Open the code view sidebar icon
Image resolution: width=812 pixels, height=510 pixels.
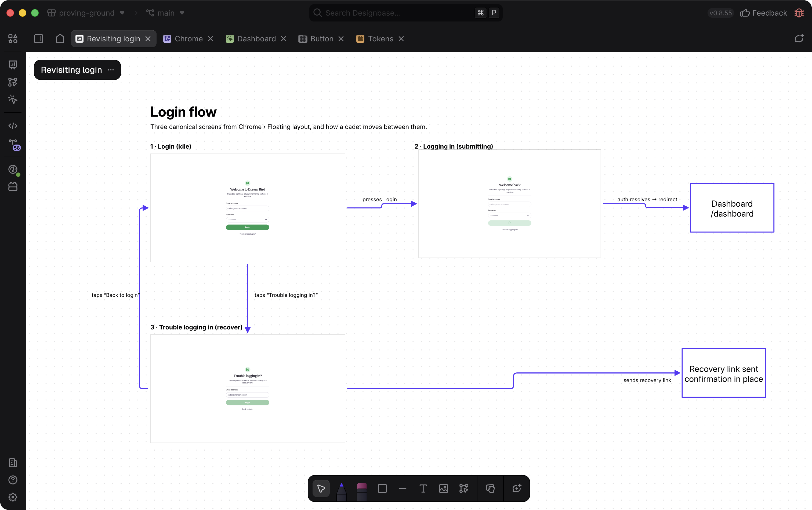13,126
